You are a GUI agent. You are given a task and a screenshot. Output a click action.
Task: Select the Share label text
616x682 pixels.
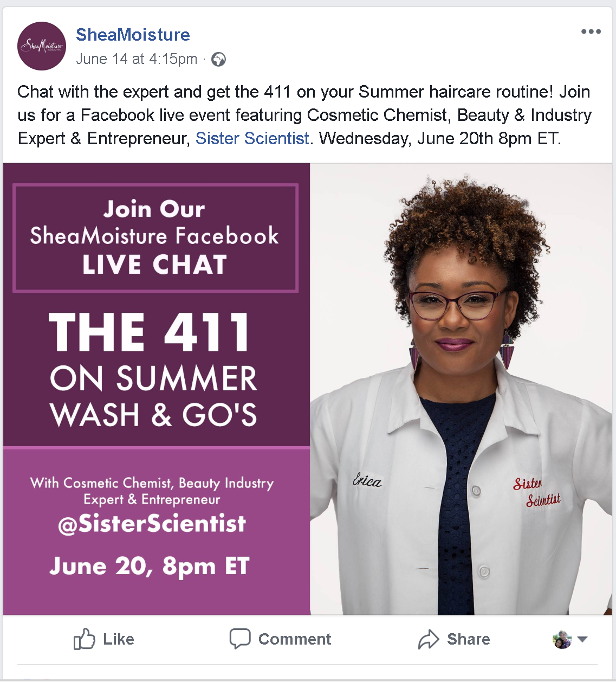469,639
